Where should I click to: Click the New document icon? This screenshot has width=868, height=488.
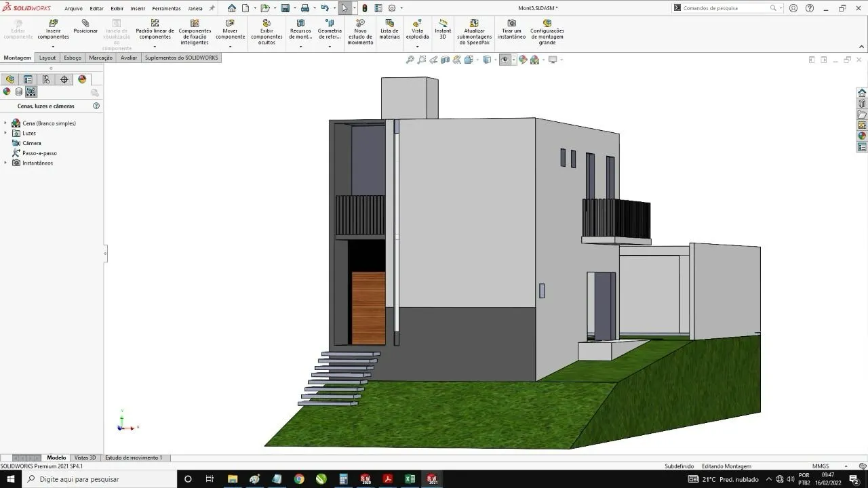point(245,8)
